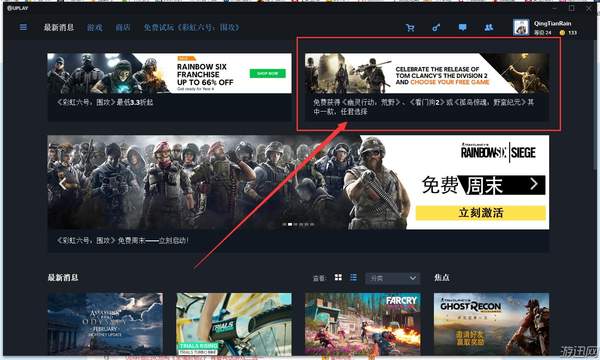Go to next carousel banner arrow
The width and height of the screenshot is (600, 360).
pyautogui.click(x=534, y=184)
